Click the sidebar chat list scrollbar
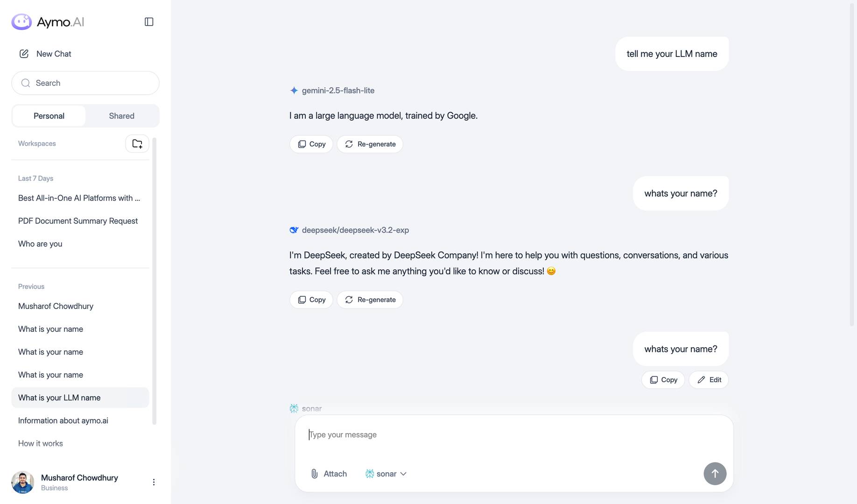 tap(155, 280)
